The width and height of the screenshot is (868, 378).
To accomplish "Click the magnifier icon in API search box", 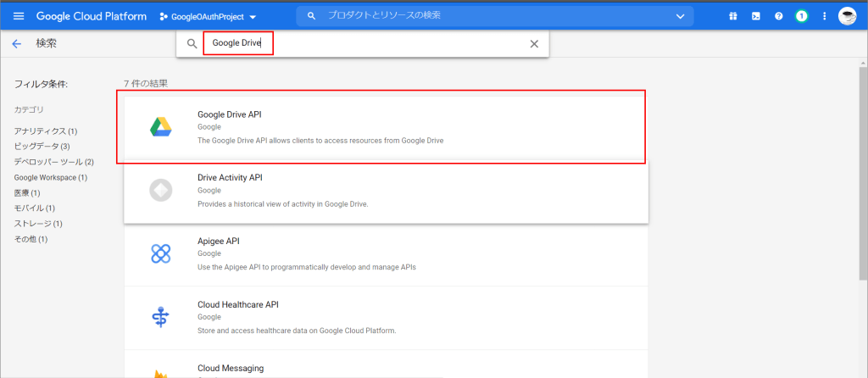I will (x=192, y=44).
